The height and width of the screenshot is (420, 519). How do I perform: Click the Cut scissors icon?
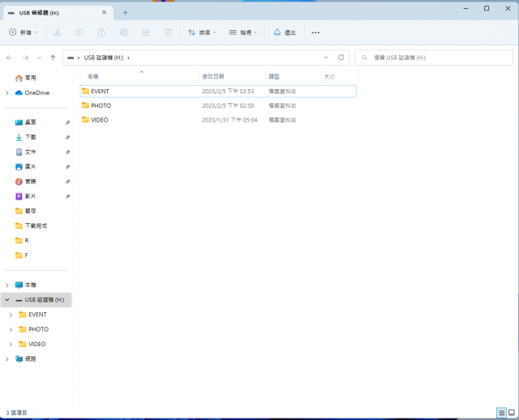coord(58,32)
